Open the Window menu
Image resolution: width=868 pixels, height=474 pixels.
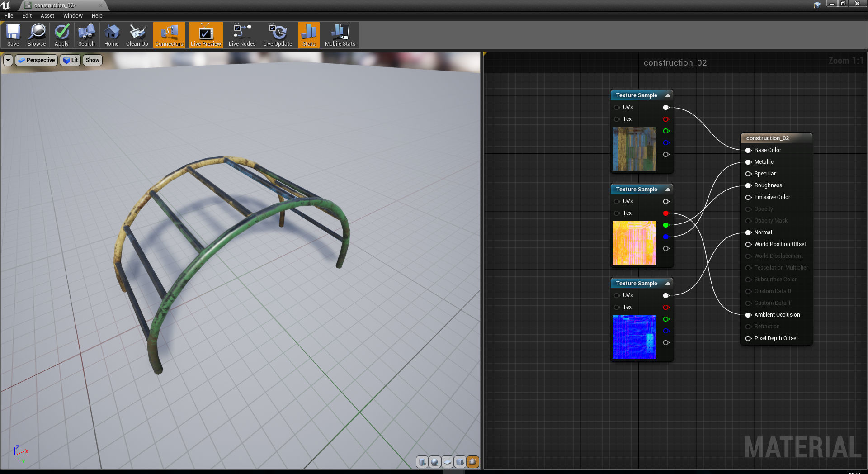(x=73, y=16)
